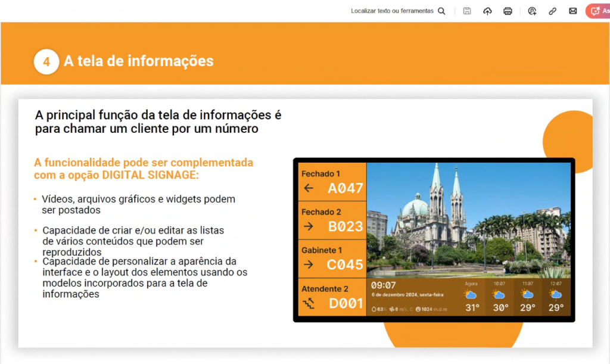Click the search magnifier icon
This screenshot has height=364, width=610.
441,11
